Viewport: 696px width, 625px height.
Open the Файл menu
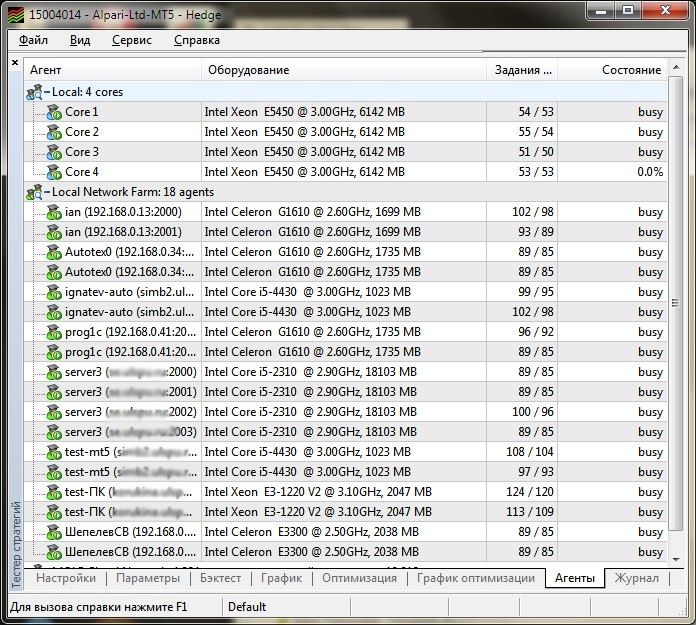(x=33, y=40)
